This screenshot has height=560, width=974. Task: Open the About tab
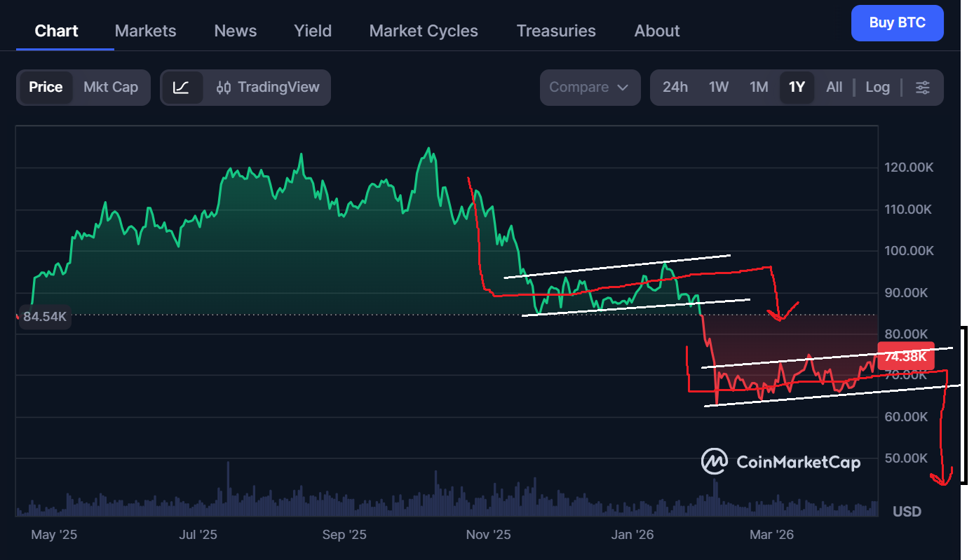(657, 31)
